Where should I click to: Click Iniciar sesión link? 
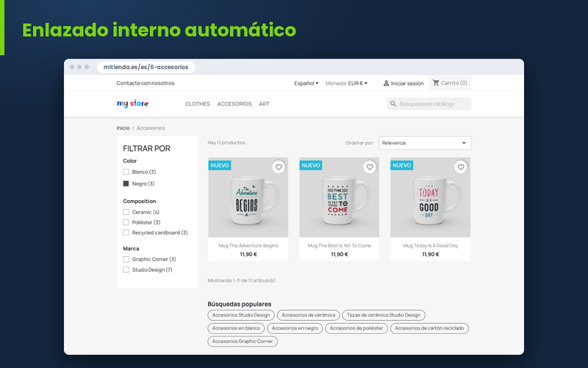coord(407,83)
